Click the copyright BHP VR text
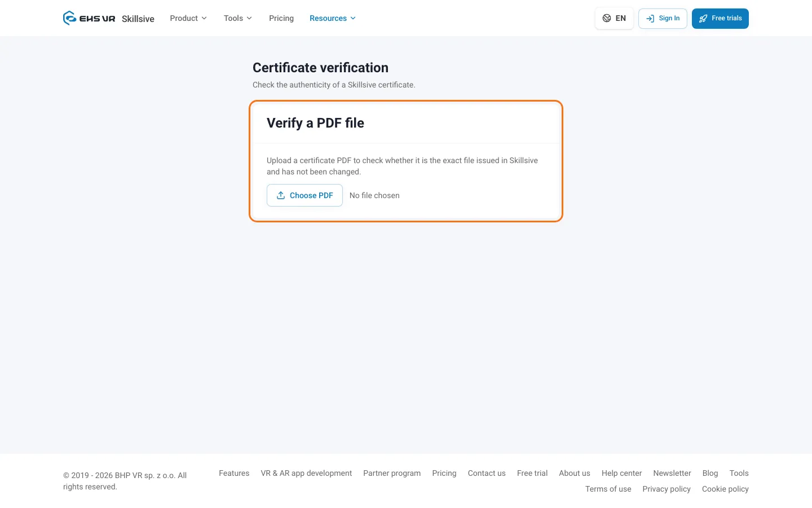Screen dimensions: 812x508 [x=125, y=481]
